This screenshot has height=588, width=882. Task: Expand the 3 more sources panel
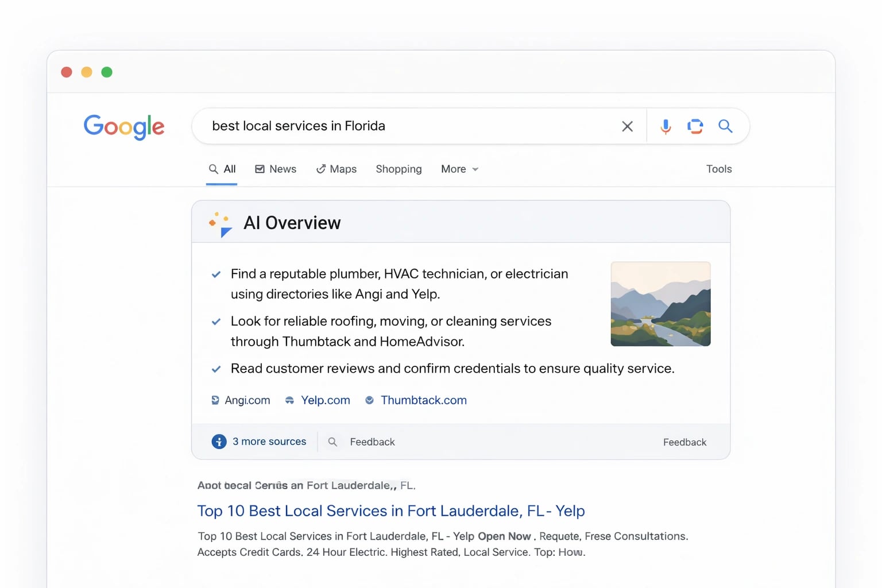pos(259,441)
